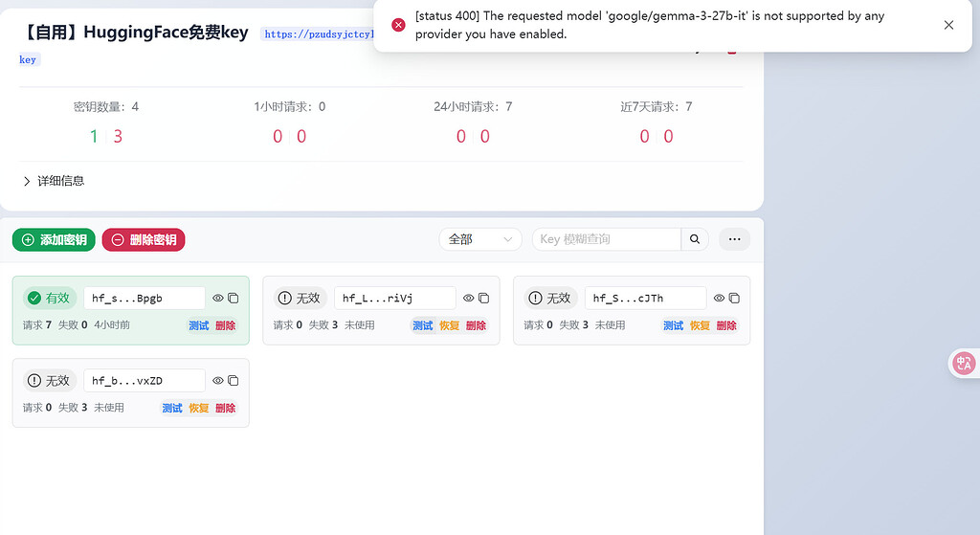980x535 pixels.
Task: Click the hf_s...Bpgb key text field
Action: pyautogui.click(x=145, y=298)
